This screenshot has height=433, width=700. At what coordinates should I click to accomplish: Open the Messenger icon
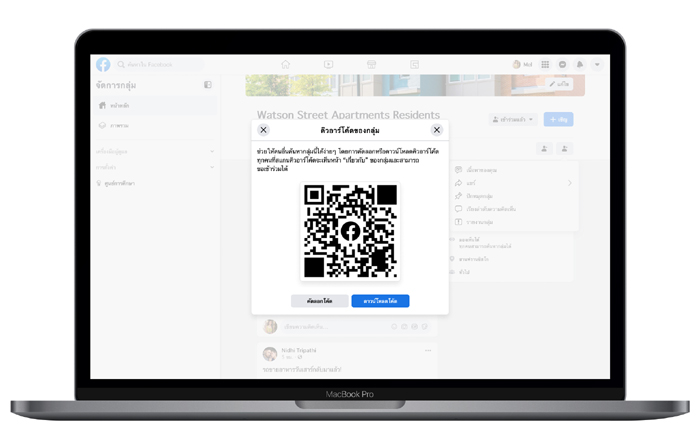562,65
